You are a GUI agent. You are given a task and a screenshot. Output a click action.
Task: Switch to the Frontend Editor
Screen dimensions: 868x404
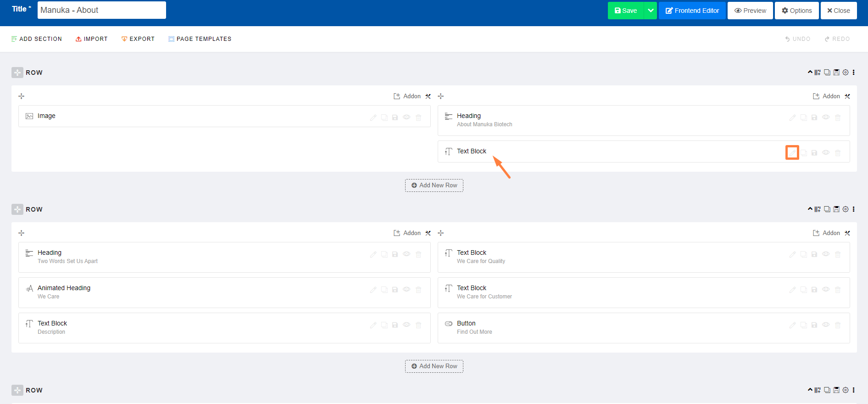692,11
